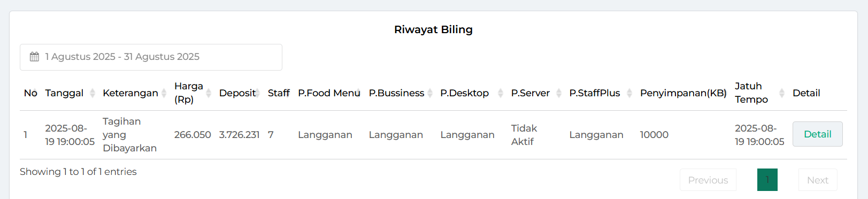Image resolution: width=868 pixels, height=199 pixels.
Task: Select the Tagihan yang Dibayarkan row cell
Action: coord(130,135)
